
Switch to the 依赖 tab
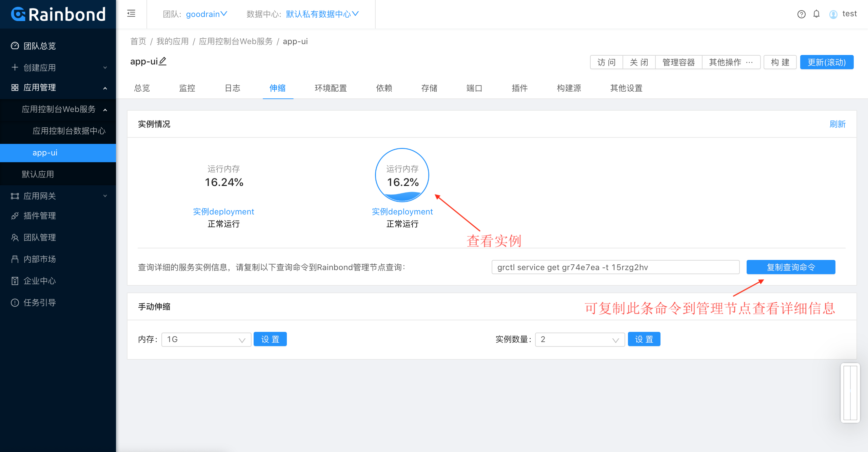coord(384,88)
